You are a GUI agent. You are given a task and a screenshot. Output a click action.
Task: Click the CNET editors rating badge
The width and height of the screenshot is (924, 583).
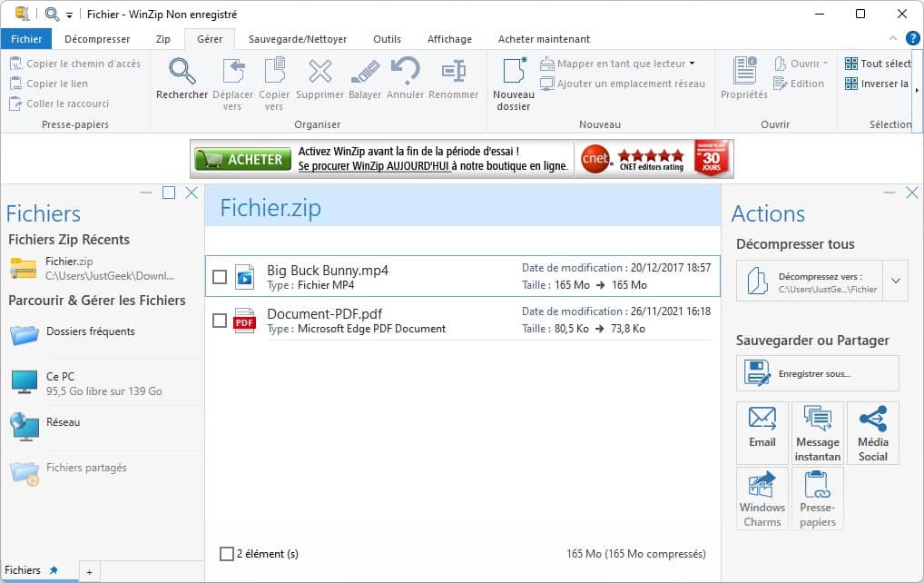click(x=633, y=159)
